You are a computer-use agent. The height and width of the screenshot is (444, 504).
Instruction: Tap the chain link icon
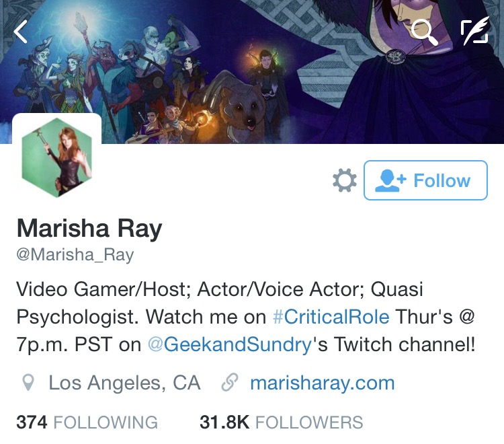click(230, 382)
